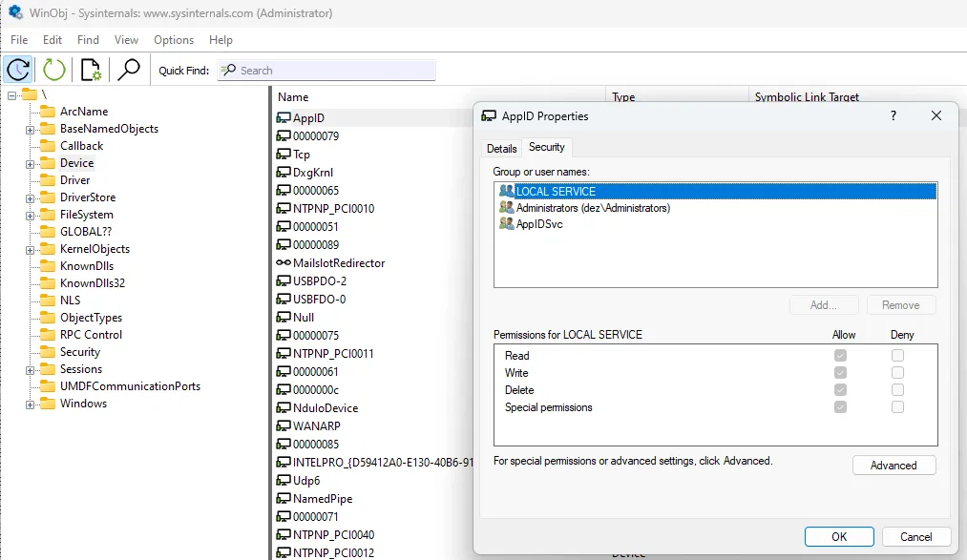967x560 pixels.
Task: Select the KernelObjects folder in tree
Action: coord(95,249)
